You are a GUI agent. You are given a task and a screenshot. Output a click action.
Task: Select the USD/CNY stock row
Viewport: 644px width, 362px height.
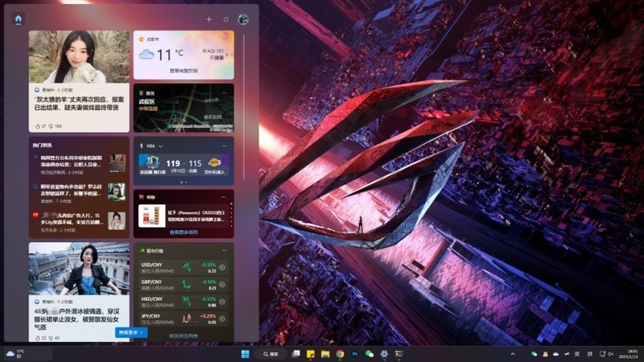[183, 268]
